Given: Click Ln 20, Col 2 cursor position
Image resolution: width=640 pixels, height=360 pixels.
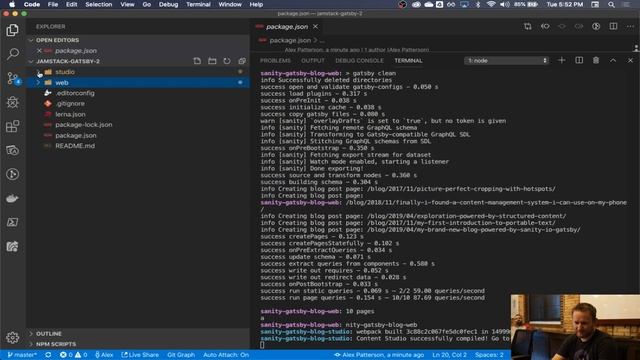Looking at the screenshot, I should [449, 355].
